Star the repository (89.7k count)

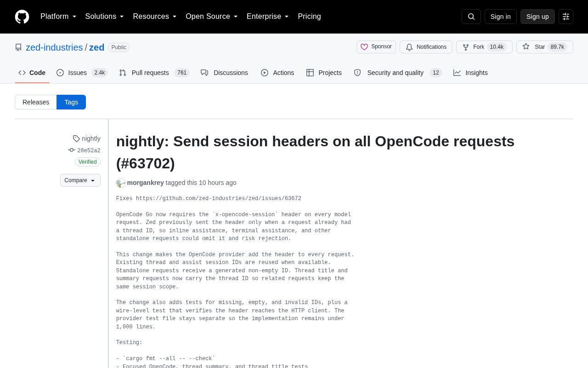coord(545,47)
